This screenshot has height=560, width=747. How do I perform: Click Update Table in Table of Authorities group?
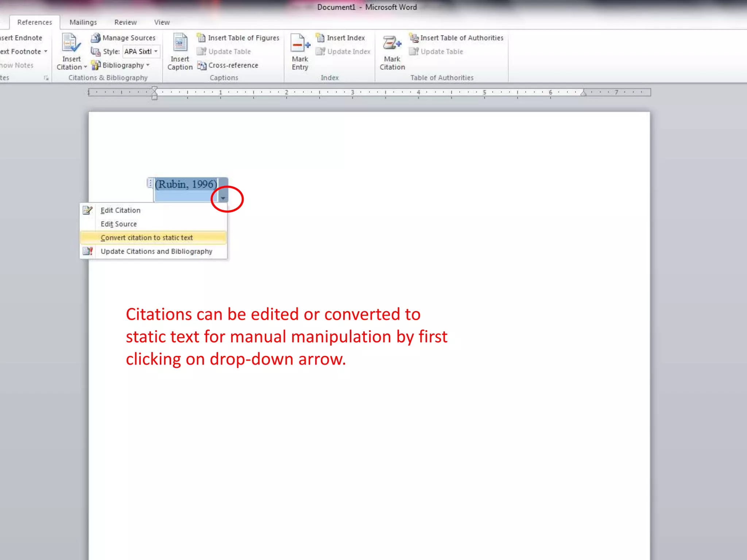click(x=436, y=51)
